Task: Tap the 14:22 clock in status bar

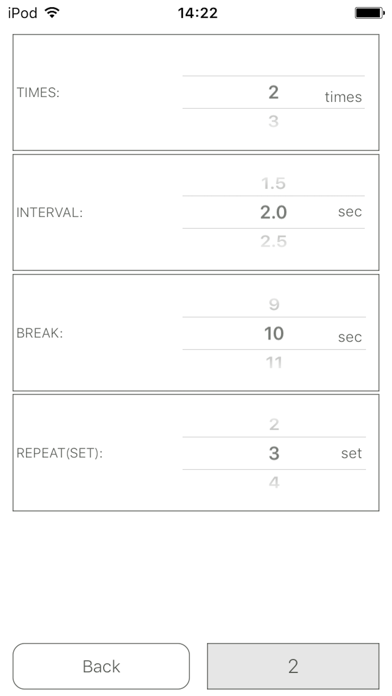Action: [198, 13]
